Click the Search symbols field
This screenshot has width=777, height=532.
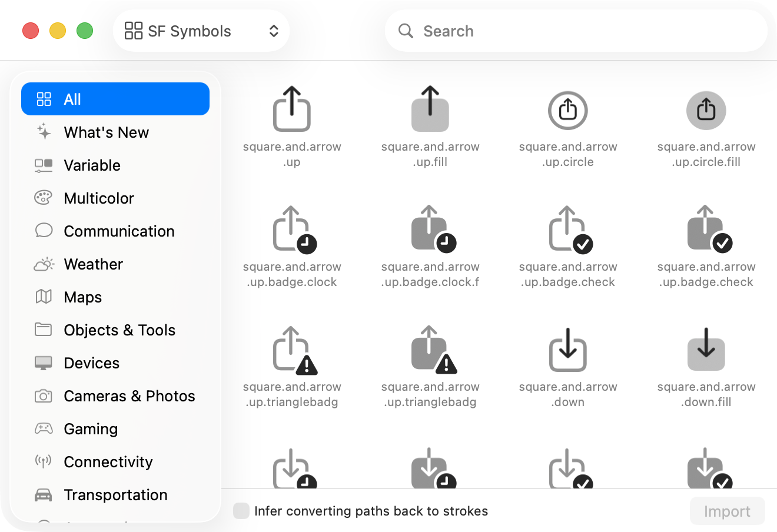pos(576,31)
